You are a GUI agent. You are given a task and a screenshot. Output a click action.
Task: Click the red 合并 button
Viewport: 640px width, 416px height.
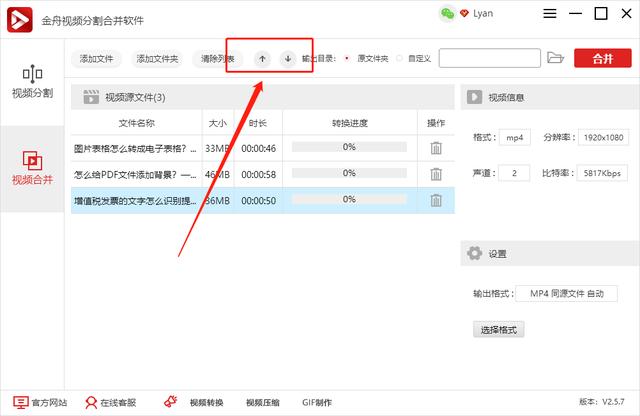(x=603, y=58)
